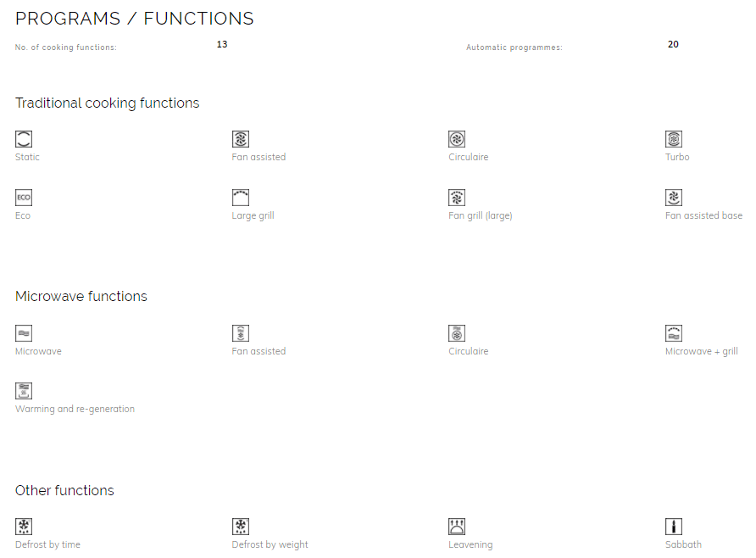756x558 pixels.
Task: Select the traditional Fan assisted icon
Action: tap(241, 139)
